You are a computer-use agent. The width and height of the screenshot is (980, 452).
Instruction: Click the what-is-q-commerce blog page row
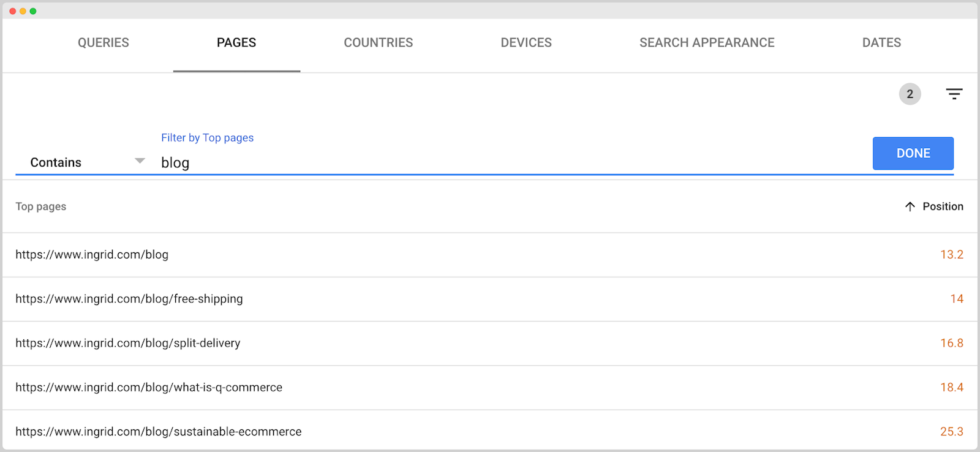coord(149,388)
